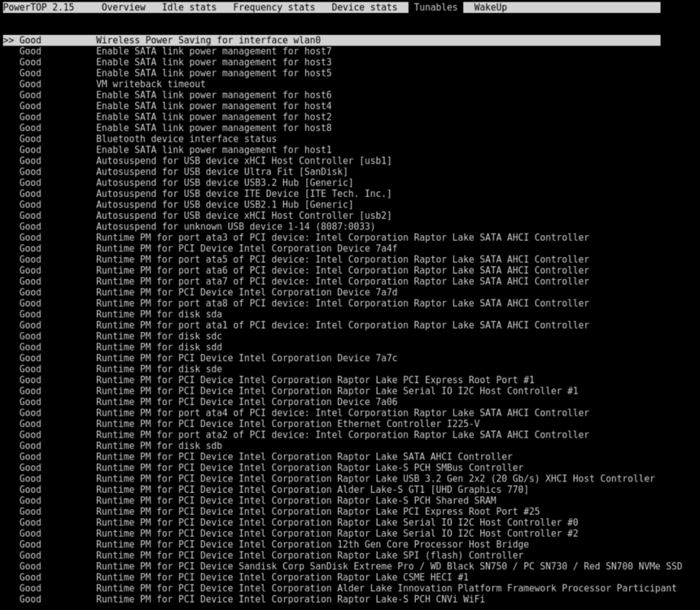Select Runtime PM for 12th Gen Host Bridge
This screenshot has height=610, width=700.
click(x=273, y=544)
